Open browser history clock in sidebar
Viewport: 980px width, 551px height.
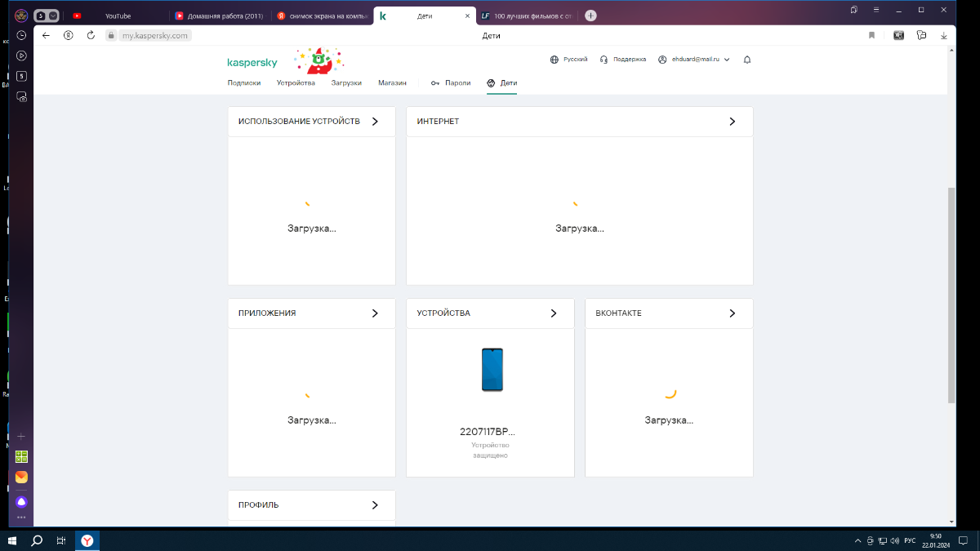pos(21,35)
